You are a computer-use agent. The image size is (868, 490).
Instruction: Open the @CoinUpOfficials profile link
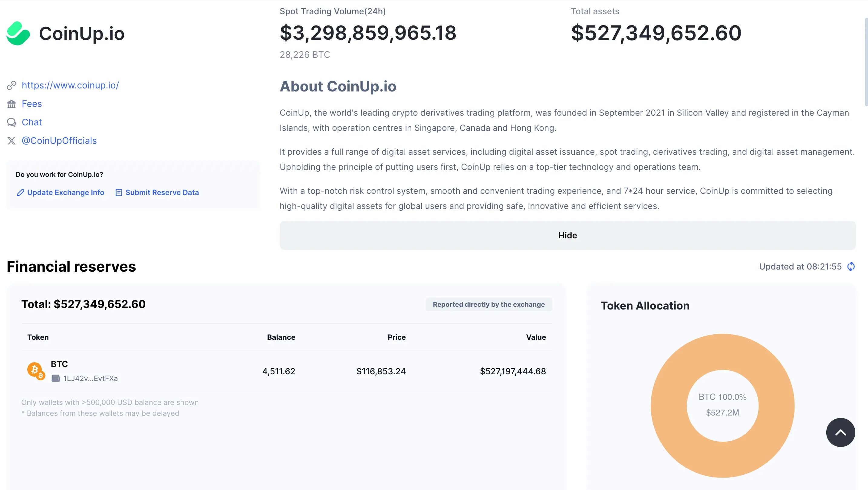[59, 141]
